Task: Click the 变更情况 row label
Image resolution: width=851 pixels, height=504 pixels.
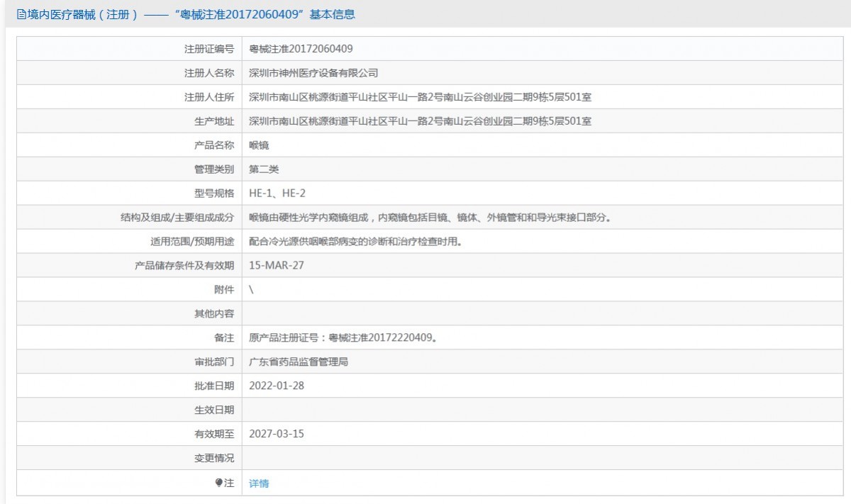Action: [214, 458]
